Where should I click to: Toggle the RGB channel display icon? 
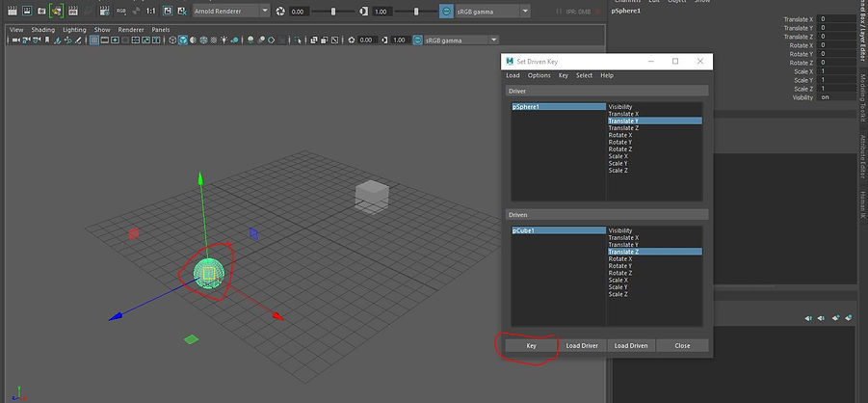click(x=121, y=11)
